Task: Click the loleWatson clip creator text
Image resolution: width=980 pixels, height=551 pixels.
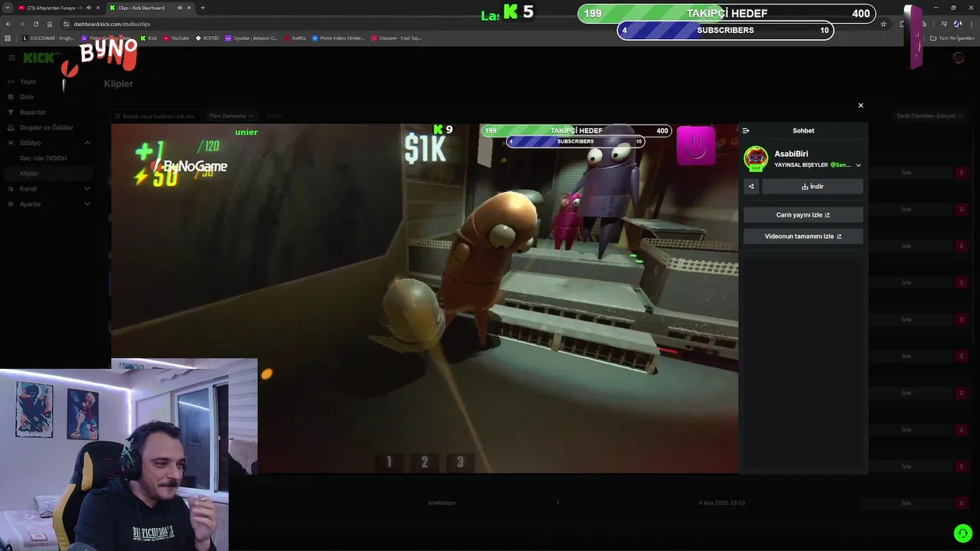Action: click(x=442, y=503)
